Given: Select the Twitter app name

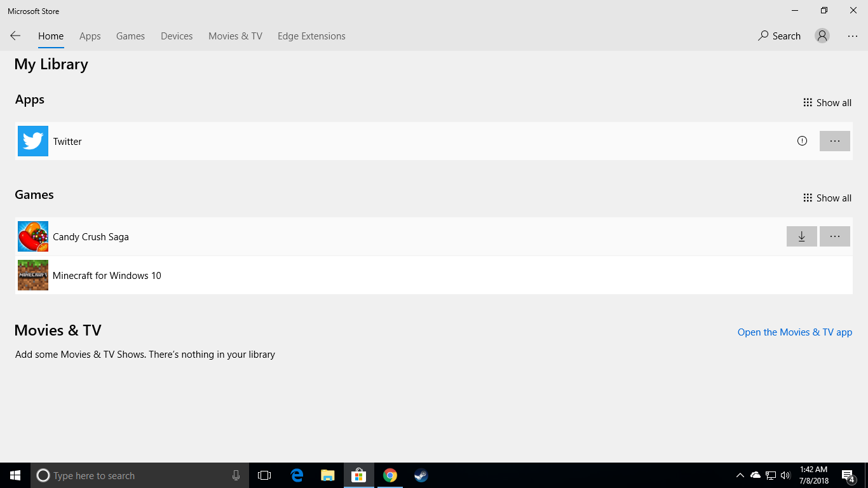Looking at the screenshot, I should pos(67,142).
